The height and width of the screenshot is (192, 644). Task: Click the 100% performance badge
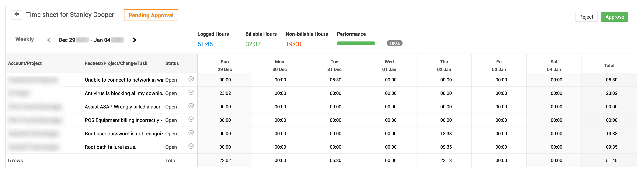pos(394,43)
